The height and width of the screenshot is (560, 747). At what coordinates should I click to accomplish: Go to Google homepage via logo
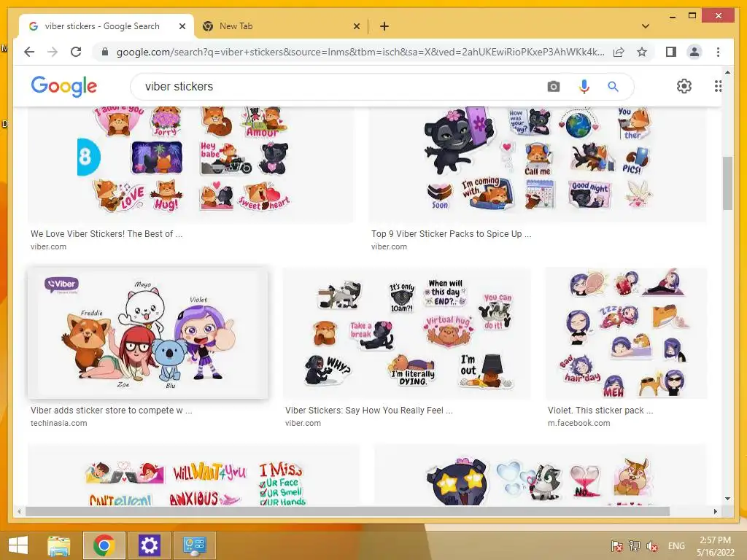pos(64,86)
